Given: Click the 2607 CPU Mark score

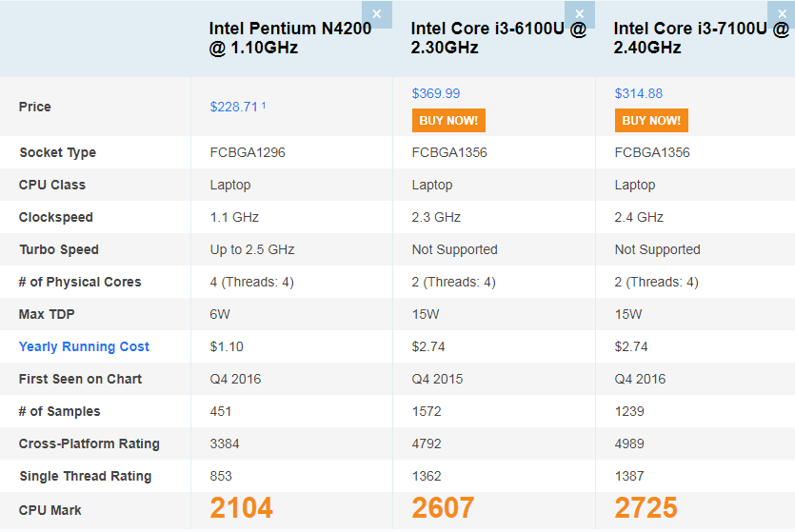Looking at the screenshot, I should point(444,508).
